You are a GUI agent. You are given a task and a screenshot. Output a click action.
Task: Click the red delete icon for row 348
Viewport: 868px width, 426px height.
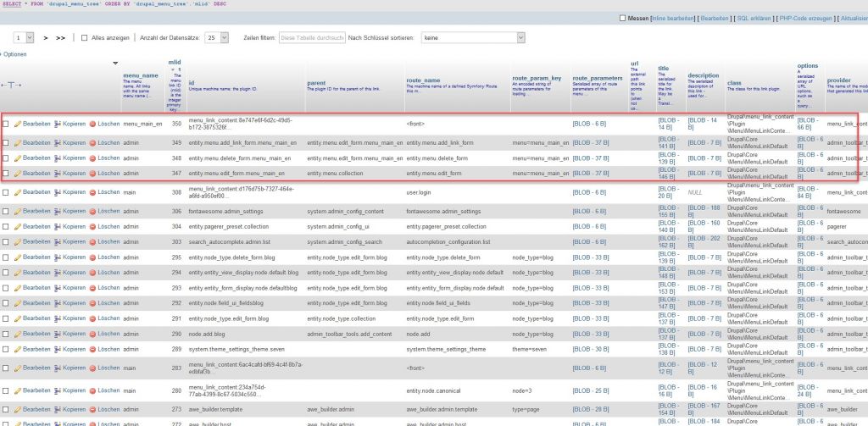pyautogui.click(x=93, y=158)
